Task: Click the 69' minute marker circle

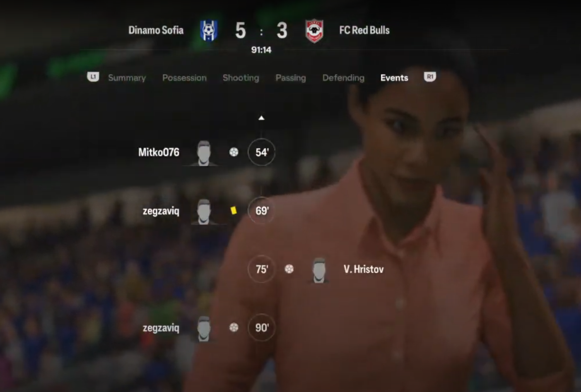Action: [261, 211]
